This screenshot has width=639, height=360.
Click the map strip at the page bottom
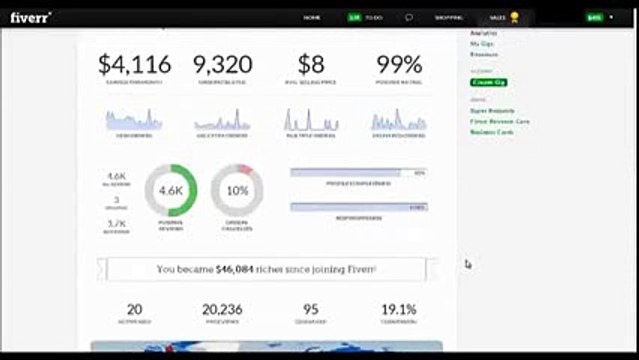coord(267,346)
